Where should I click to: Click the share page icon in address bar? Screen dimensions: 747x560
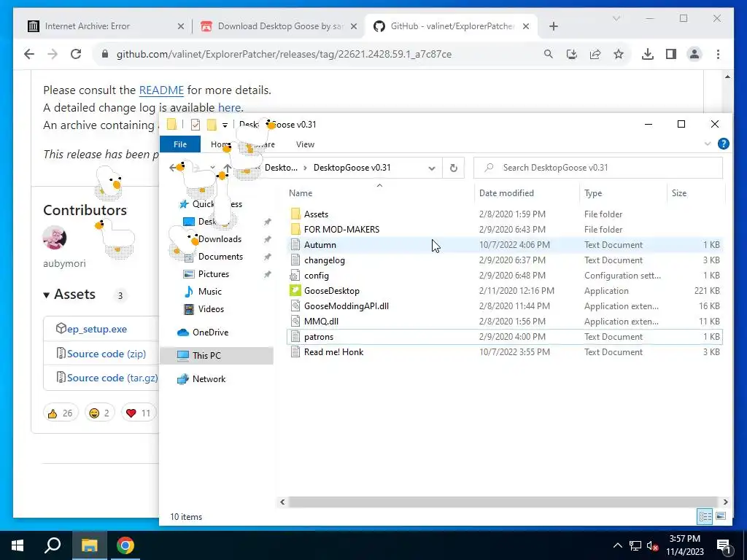point(595,54)
